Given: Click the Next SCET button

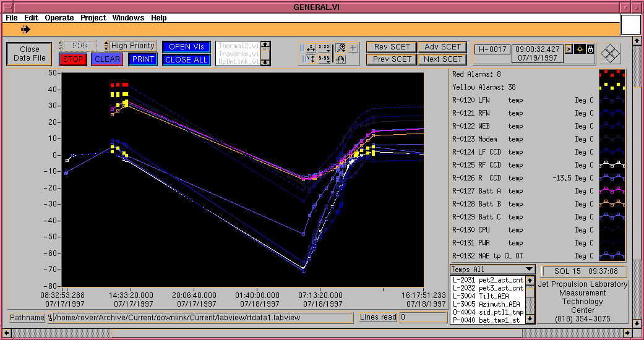Looking at the screenshot, I should (x=442, y=59).
